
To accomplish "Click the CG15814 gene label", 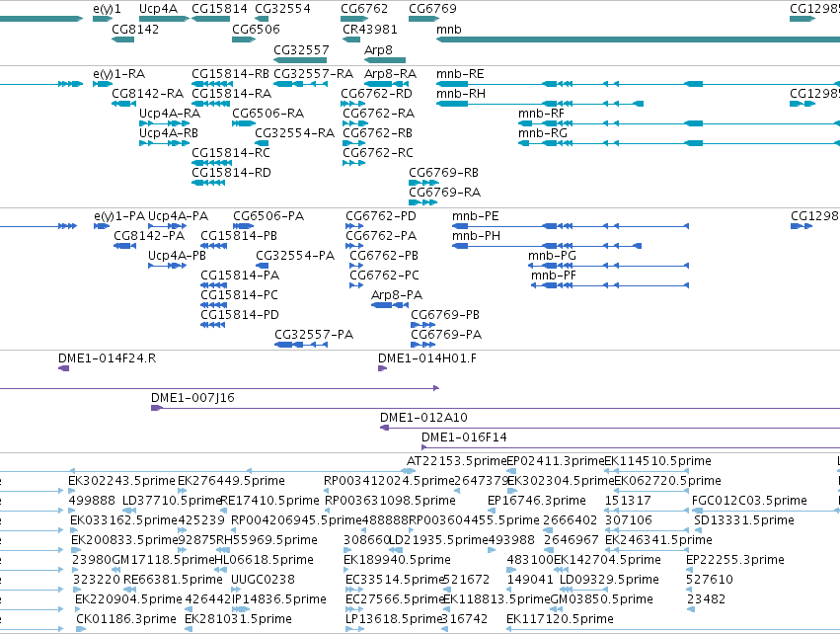I will point(220,9).
